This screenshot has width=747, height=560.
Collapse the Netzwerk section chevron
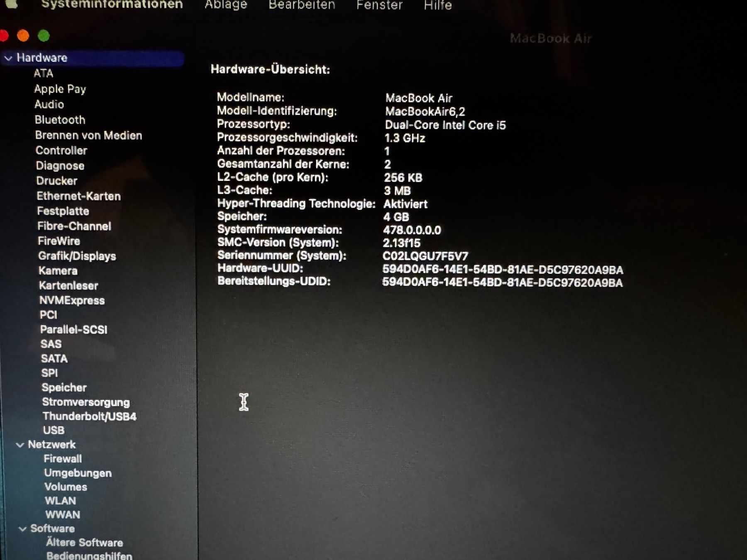(x=20, y=445)
